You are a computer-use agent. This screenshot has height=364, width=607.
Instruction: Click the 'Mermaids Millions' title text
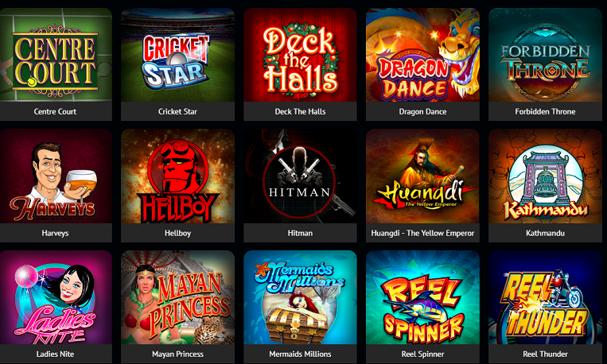[300, 354]
